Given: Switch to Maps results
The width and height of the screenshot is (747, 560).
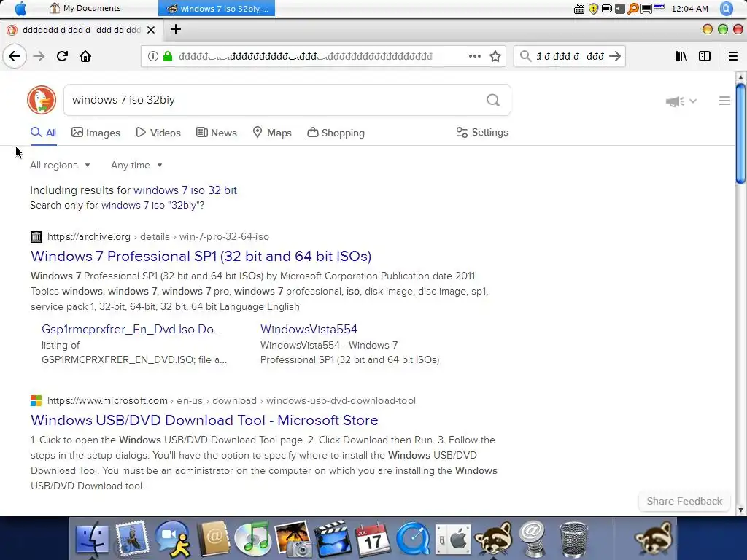Looking at the screenshot, I should click(272, 133).
